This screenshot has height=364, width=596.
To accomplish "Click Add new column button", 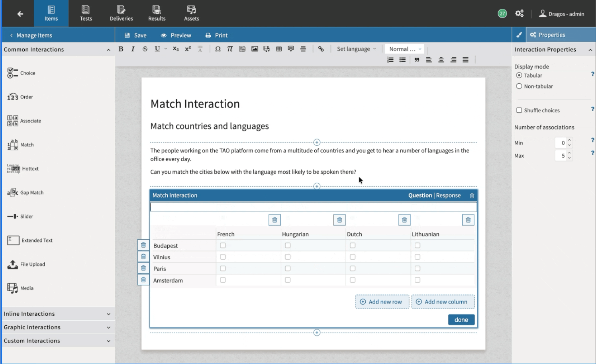I will (443, 302).
